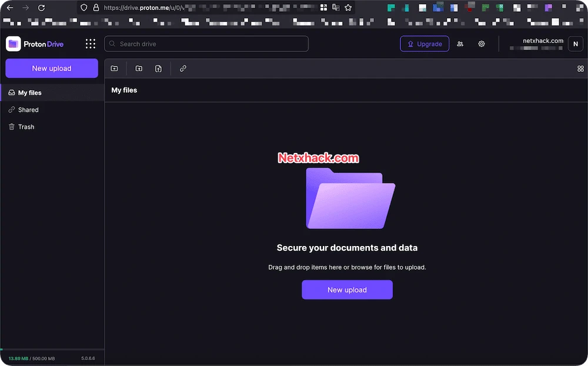Go to Trash in sidebar
The height and width of the screenshot is (366, 588).
pyautogui.click(x=52, y=127)
